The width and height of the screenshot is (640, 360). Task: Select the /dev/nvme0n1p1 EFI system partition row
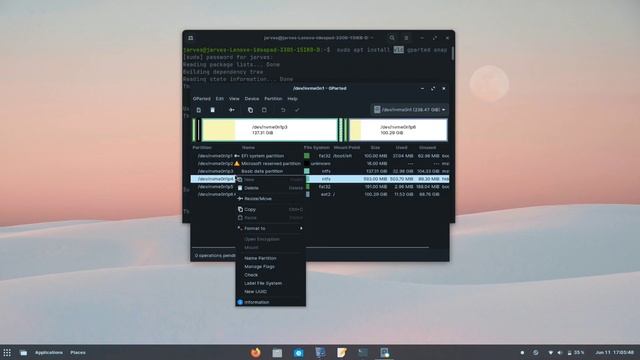tap(320, 156)
